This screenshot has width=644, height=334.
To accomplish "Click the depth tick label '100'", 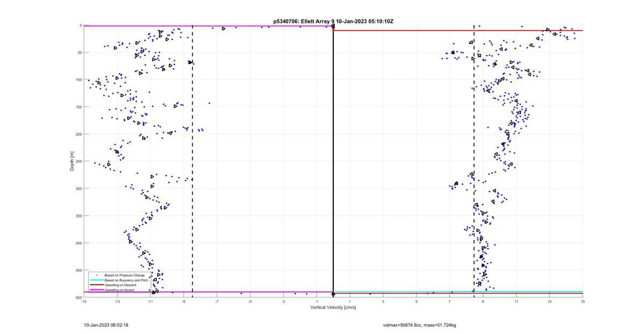I will 78,79.
